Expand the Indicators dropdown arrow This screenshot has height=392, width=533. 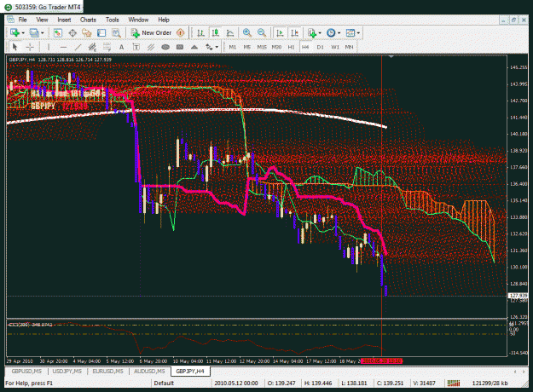coord(320,33)
